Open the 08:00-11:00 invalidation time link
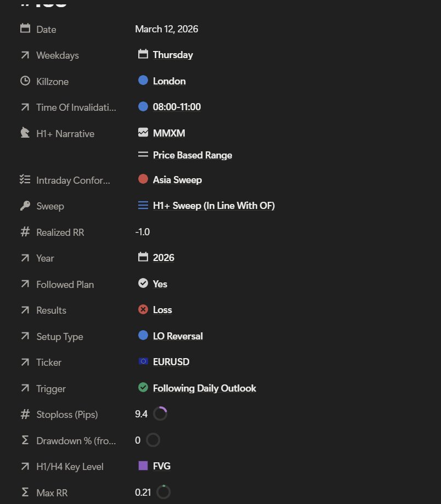441x504 pixels. [177, 107]
